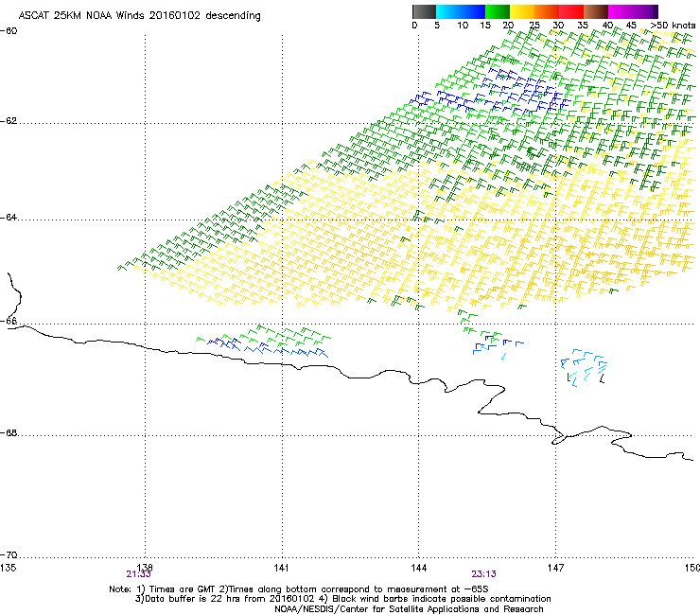The height and width of the screenshot is (615, 700).
Task: Select the '141' longitude axis label
Action: point(281,568)
